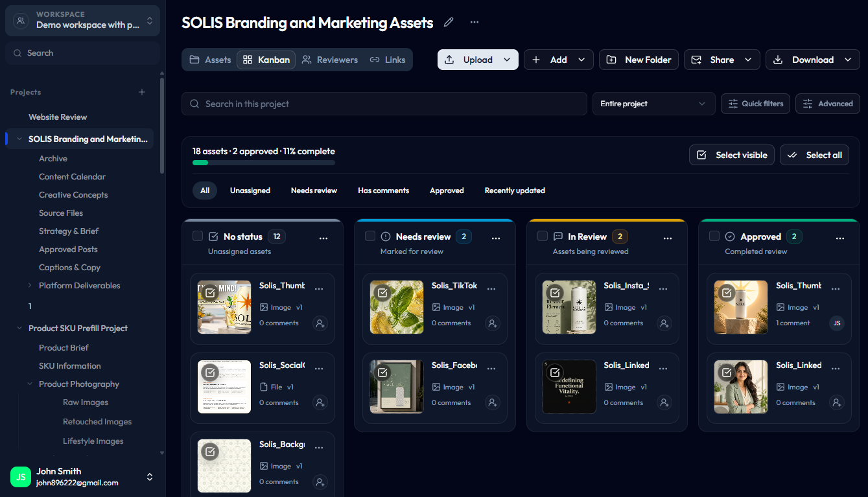Check the select box on the Solis_SocialC thumbnail
Screen dimensions: 868x497
point(210,373)
